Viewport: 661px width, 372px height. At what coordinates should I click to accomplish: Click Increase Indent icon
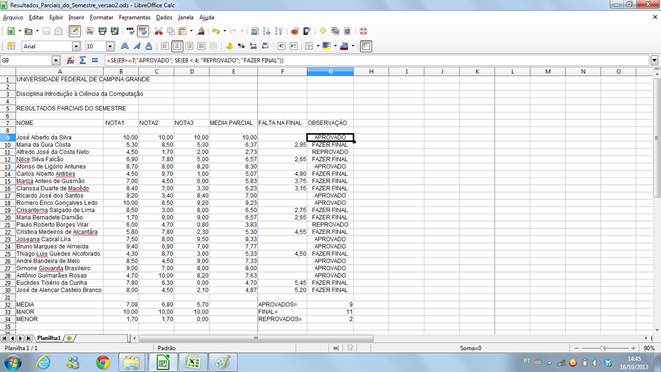pyautogui.click(x=293, y=46)
